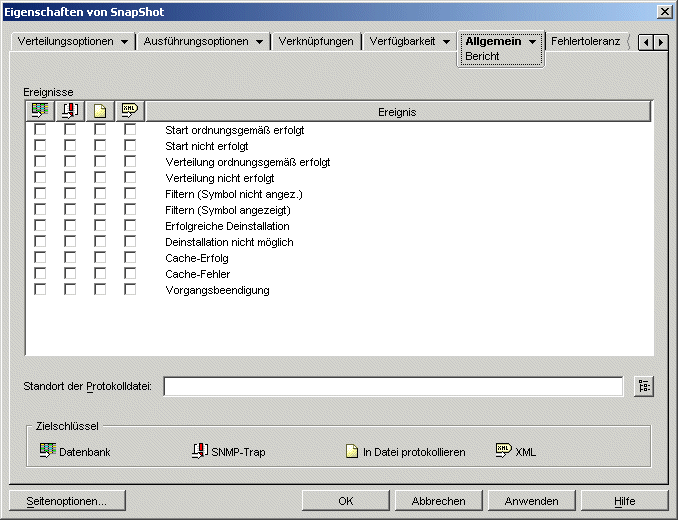
Task: Click the Datenbank legend icon
Action: point(47,451)
